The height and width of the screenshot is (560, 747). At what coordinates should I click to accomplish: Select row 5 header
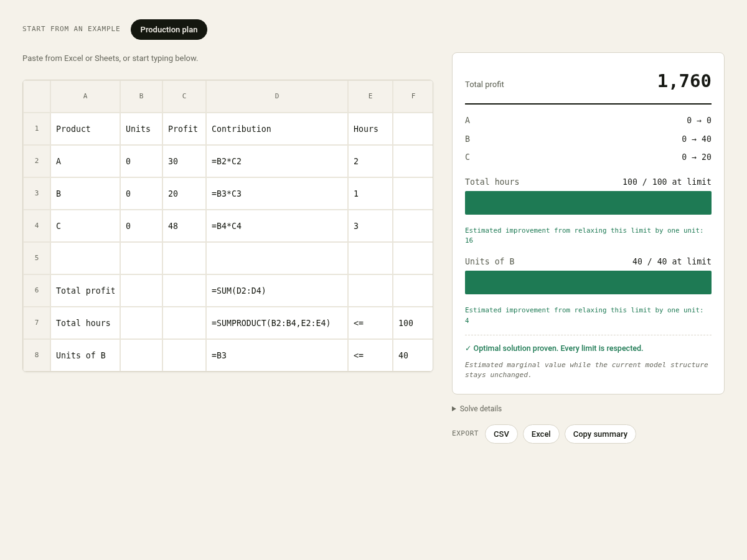point(37,258)
